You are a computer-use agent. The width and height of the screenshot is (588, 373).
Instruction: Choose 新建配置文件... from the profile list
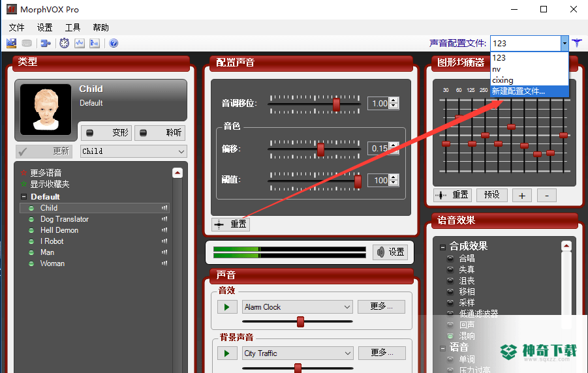tap(529, 91)
